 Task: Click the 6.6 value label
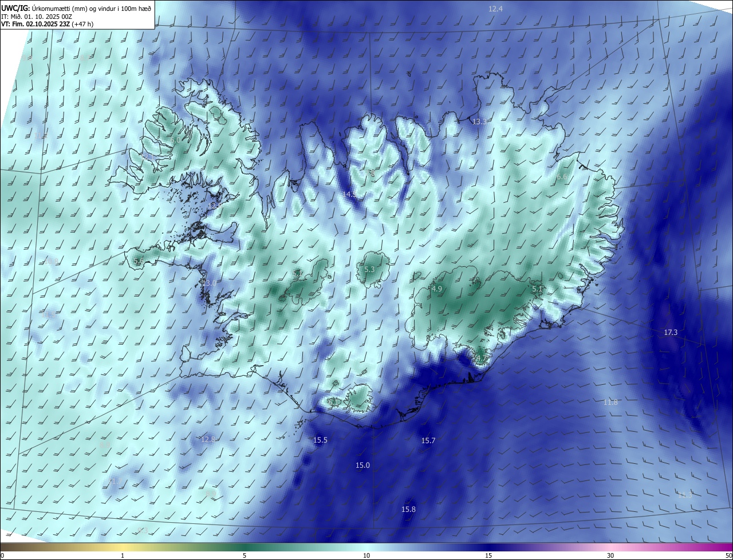click(x=562, y=177)
